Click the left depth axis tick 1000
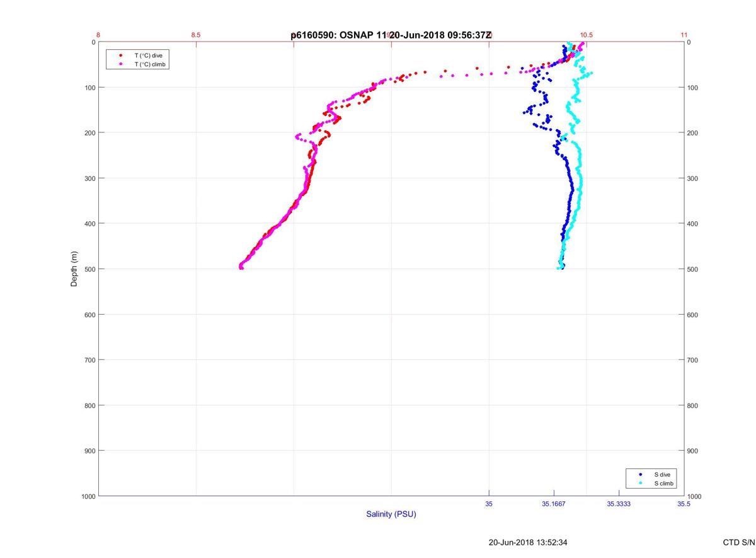The width and height of the screenshot is (756, 558). [88, 496]
